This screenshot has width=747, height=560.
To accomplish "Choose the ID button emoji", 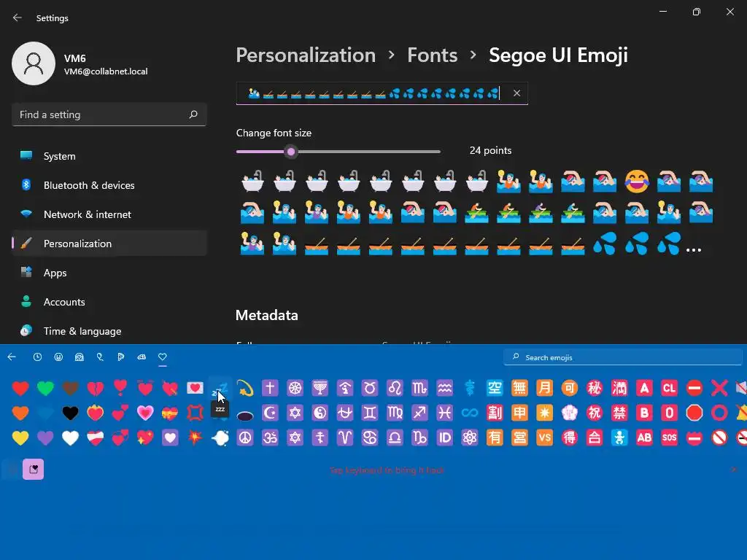I will pos(444,437).
